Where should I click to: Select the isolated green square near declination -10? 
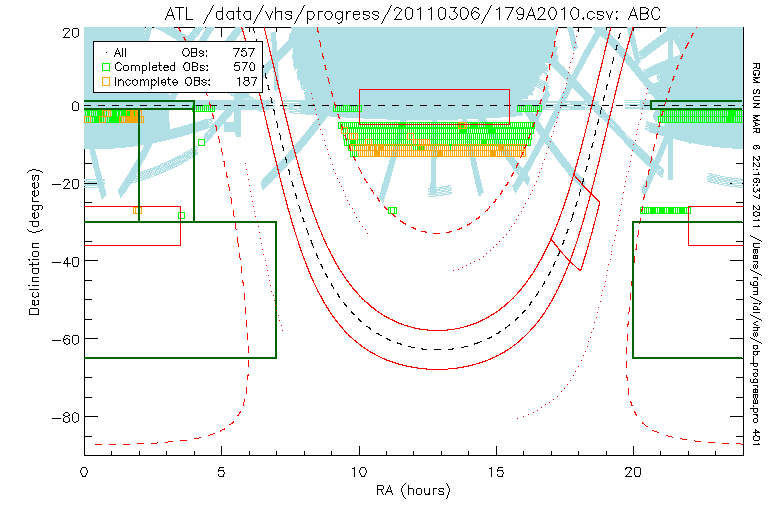point(201,142)
